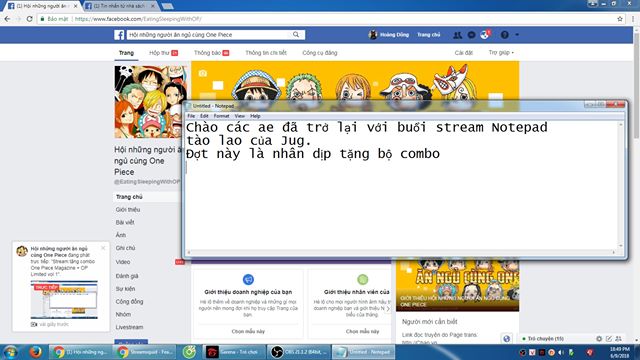Open Notepad Edit menu

(x=204, y=116)
